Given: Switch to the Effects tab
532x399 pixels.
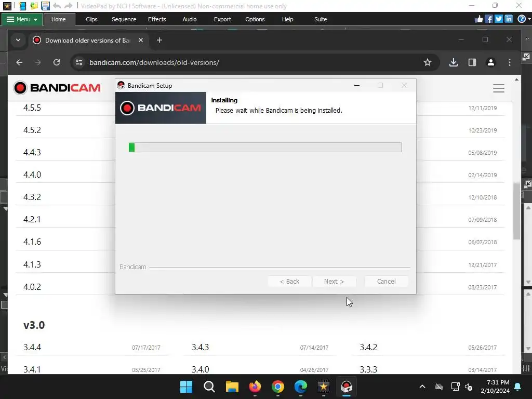Looking at the screenshot, I should pyautogui.click(x=157, y=19).
